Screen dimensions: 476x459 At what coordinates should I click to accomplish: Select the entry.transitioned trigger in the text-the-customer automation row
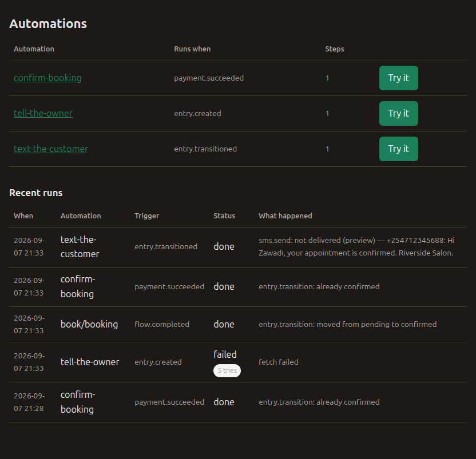[x=205, y=149]
